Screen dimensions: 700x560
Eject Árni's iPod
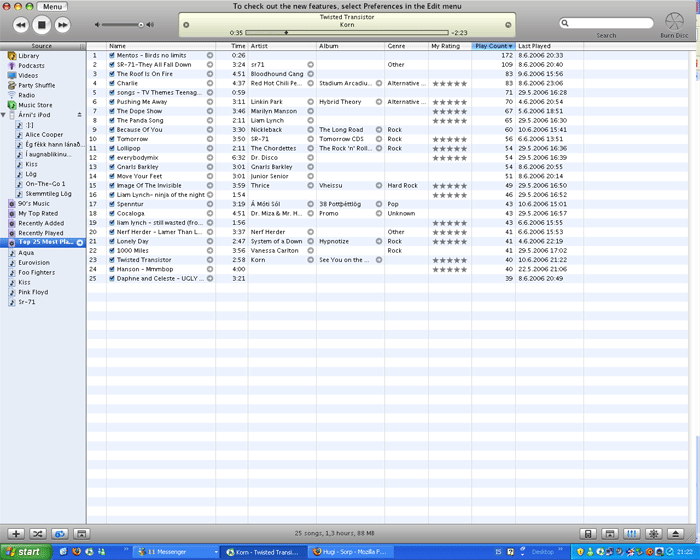click(x=79, y=115)
